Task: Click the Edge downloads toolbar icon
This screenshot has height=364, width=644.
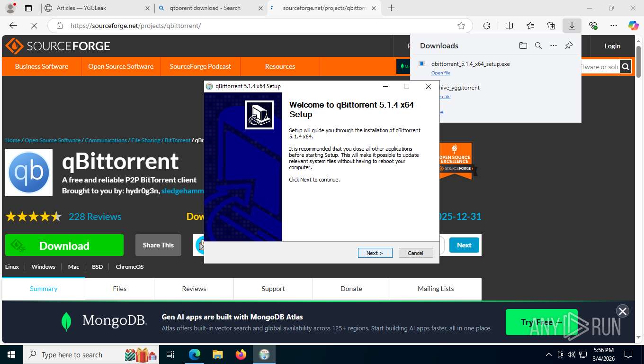Action: [572, 26]
